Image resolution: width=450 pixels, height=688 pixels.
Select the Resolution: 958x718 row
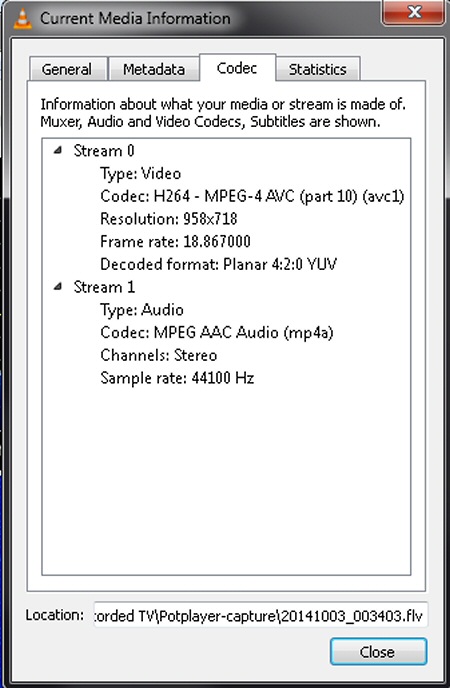[169, 219]
